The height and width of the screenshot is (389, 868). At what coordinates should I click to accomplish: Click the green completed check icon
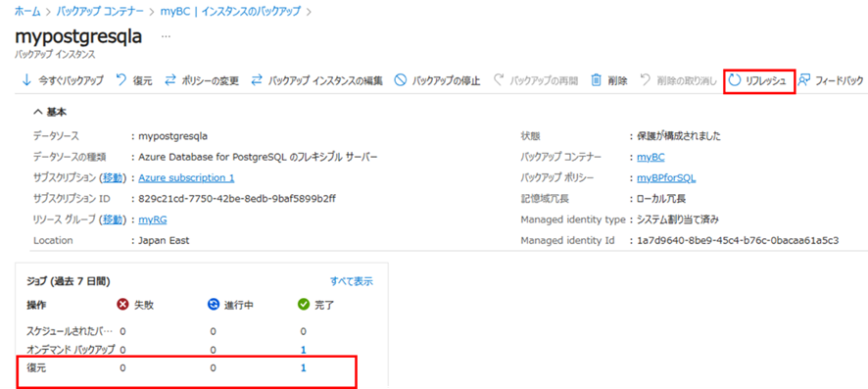coord(303,305)
